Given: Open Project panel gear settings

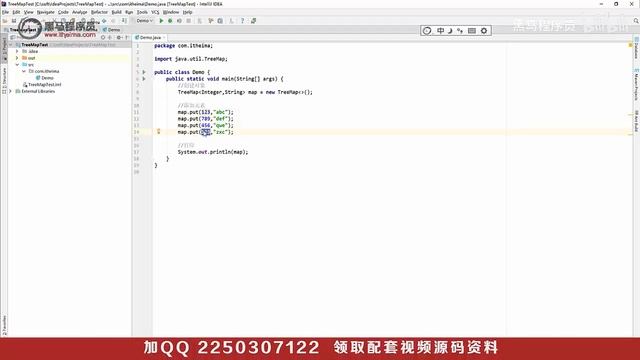Looking at the screenshot, I should point(119,37).
